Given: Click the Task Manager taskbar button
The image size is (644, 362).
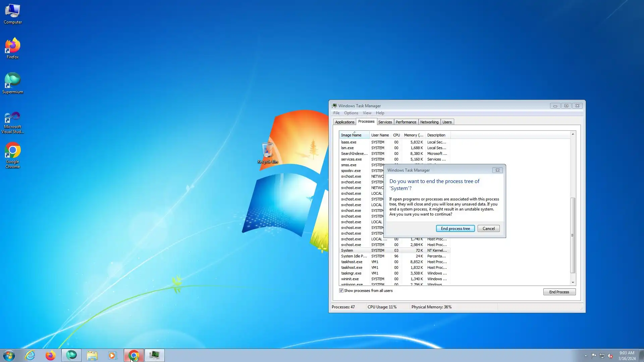Looking at the screenshot, I should (x=154, y=355).
